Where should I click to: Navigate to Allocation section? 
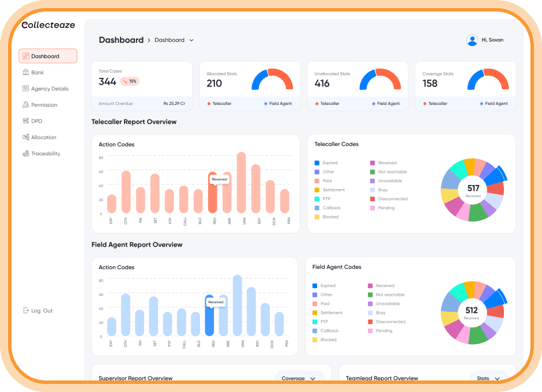(x=44, y=137)
